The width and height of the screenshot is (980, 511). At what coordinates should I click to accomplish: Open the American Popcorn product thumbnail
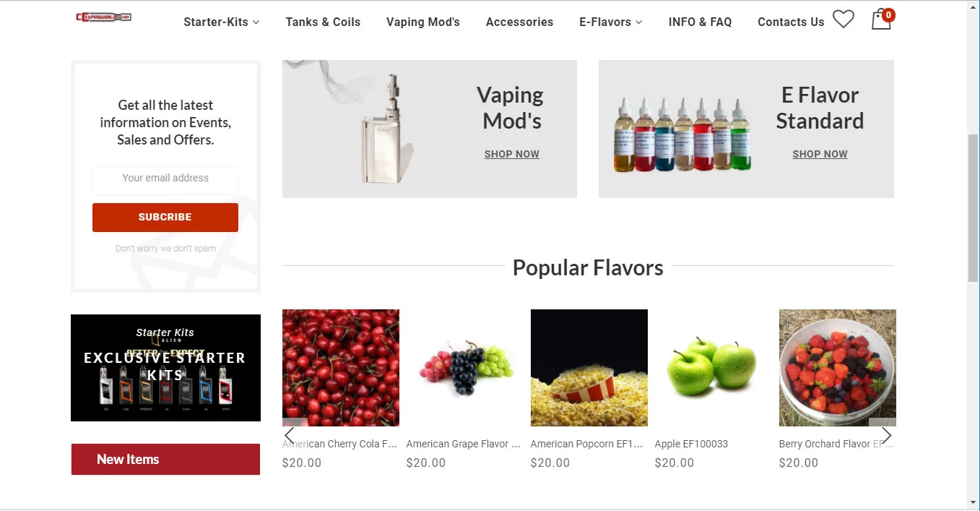coord(589,368)
